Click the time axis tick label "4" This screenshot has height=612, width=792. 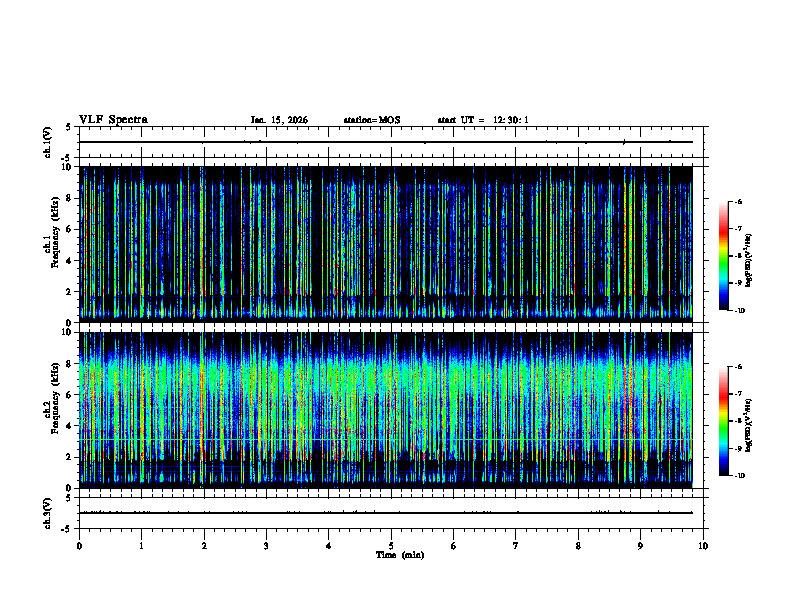click(329, 546)
